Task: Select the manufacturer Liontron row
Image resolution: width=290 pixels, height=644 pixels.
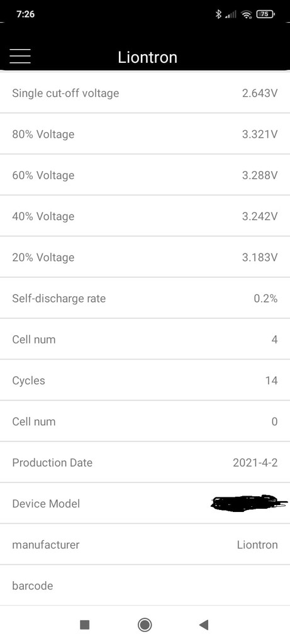Action: (x=145, y=545)
